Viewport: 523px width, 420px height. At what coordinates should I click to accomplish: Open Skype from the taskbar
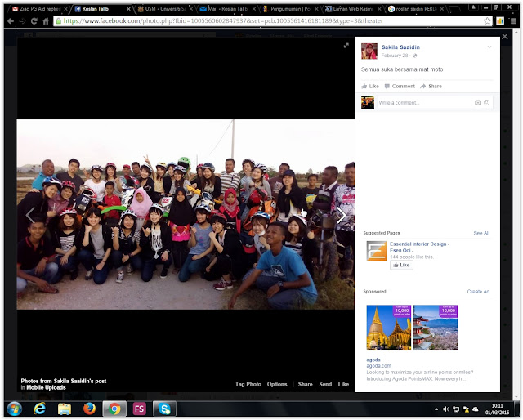point(164,409)
